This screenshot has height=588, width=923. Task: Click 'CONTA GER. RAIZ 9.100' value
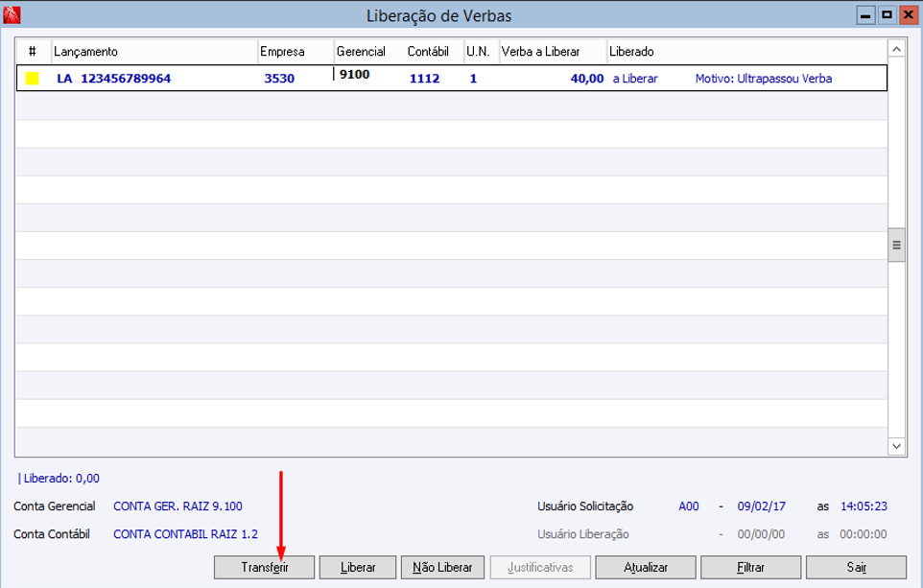coord(177,506)
